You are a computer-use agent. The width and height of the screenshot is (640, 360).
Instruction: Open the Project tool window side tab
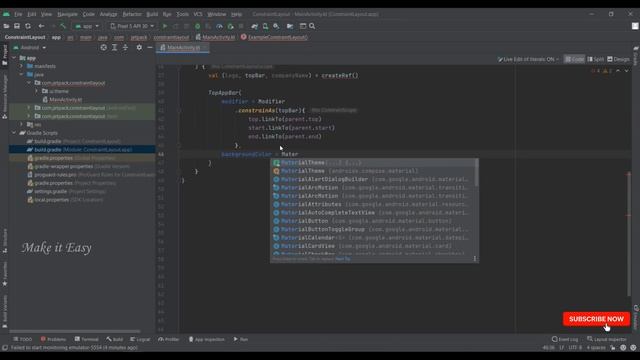(4, 55)
